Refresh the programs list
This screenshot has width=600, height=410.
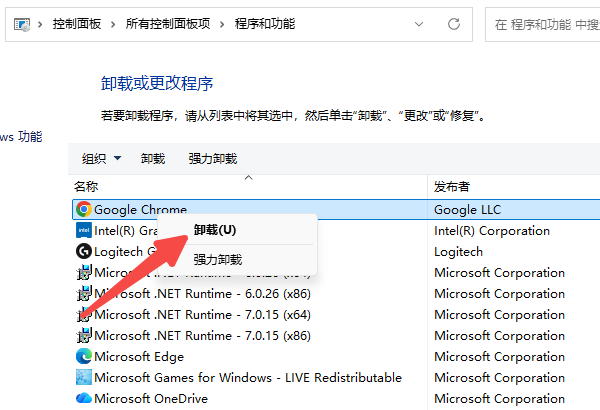454,24
